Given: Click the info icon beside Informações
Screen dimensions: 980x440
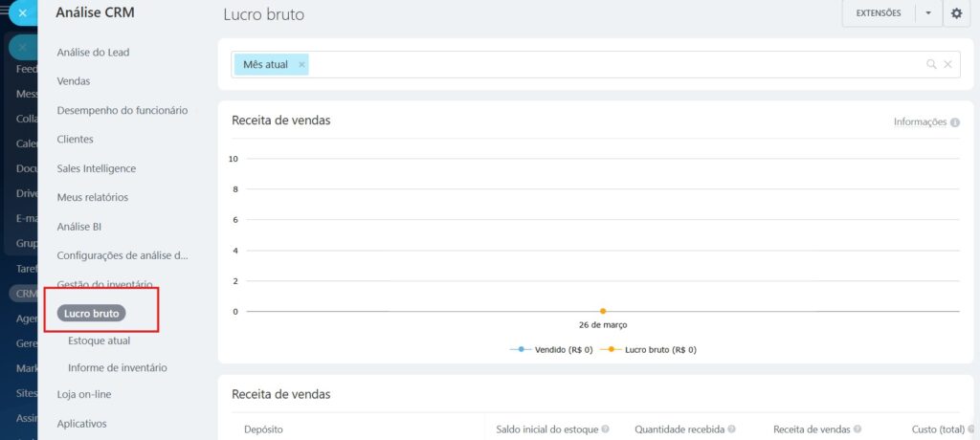Looking at the screenshot, I should click(x=955, y=122).
